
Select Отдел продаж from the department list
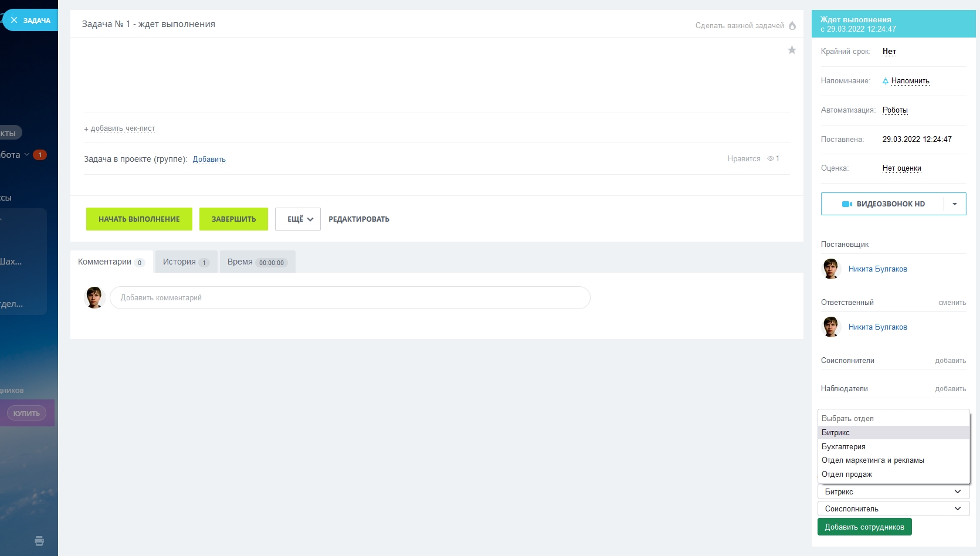(893, 474)
